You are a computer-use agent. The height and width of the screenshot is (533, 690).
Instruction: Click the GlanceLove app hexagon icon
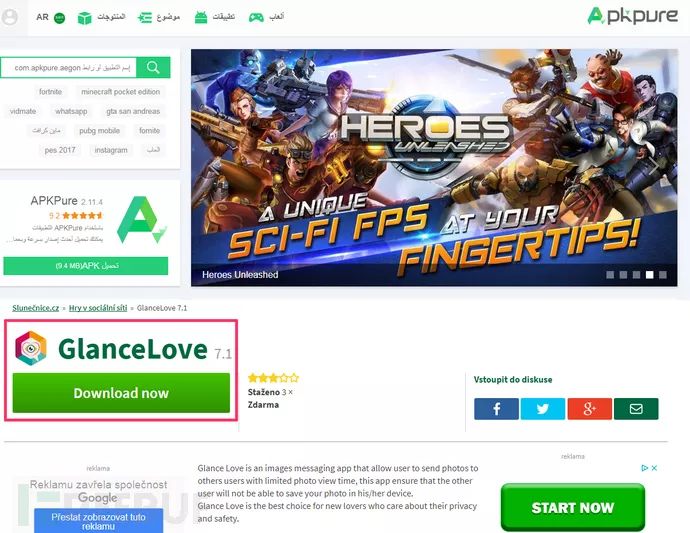[x=30, y=348]
